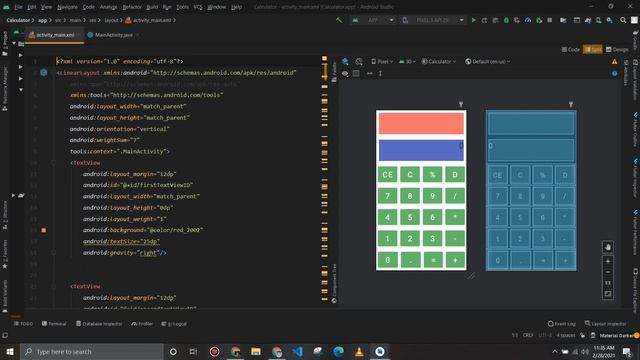This screenshot has height=360, width=640.
Task: Switch editor to Split view
Action: [x=593, y=49]
